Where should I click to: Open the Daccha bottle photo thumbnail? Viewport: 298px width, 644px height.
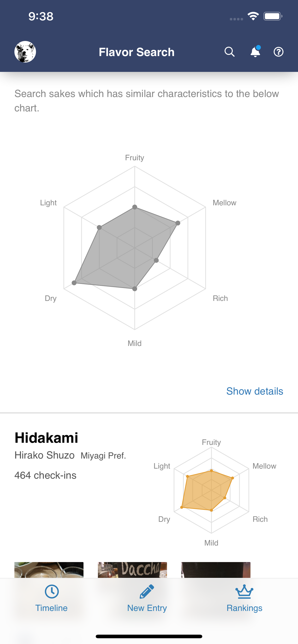[x=132, y=570]
